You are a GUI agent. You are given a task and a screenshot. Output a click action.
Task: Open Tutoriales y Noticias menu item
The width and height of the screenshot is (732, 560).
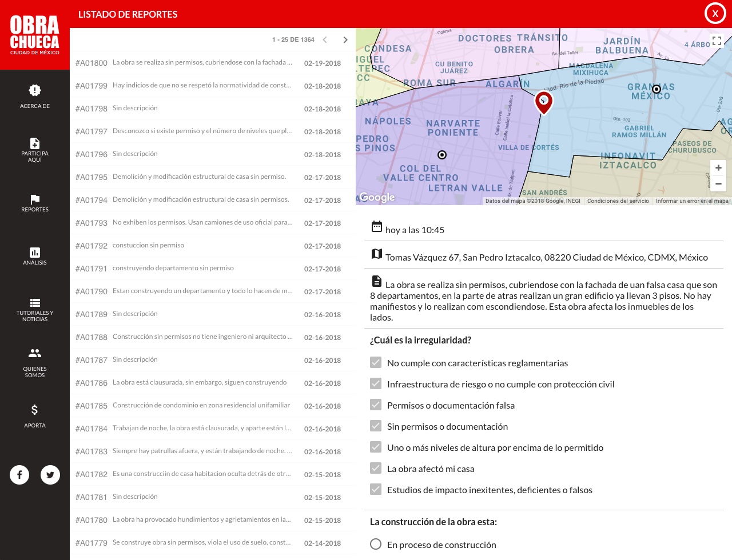[35, 309]
